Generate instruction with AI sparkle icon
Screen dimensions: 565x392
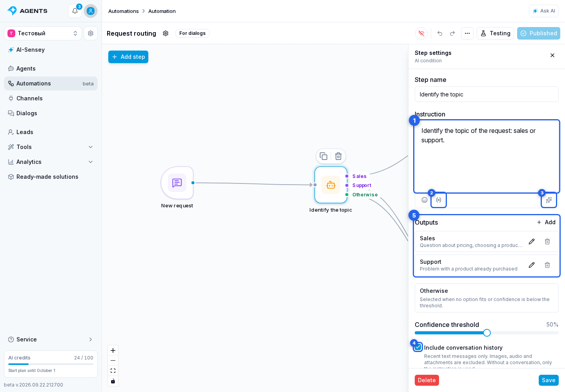(x=549, y=200)
